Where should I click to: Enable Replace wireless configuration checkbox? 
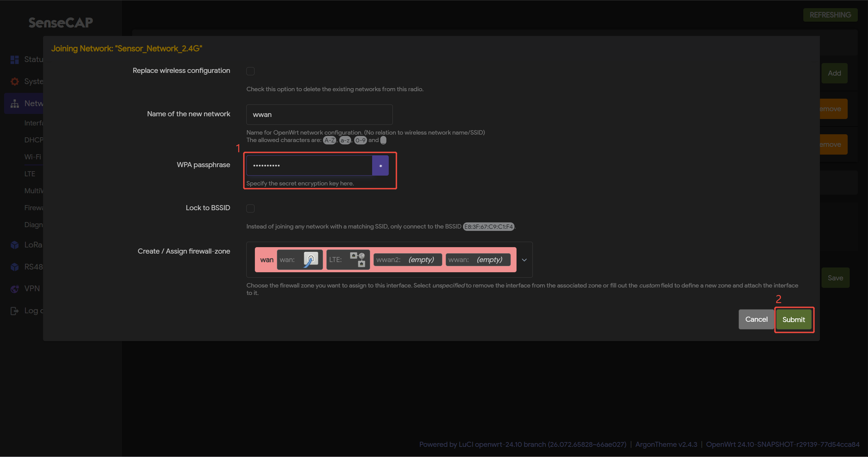click(x=250, y=71)
